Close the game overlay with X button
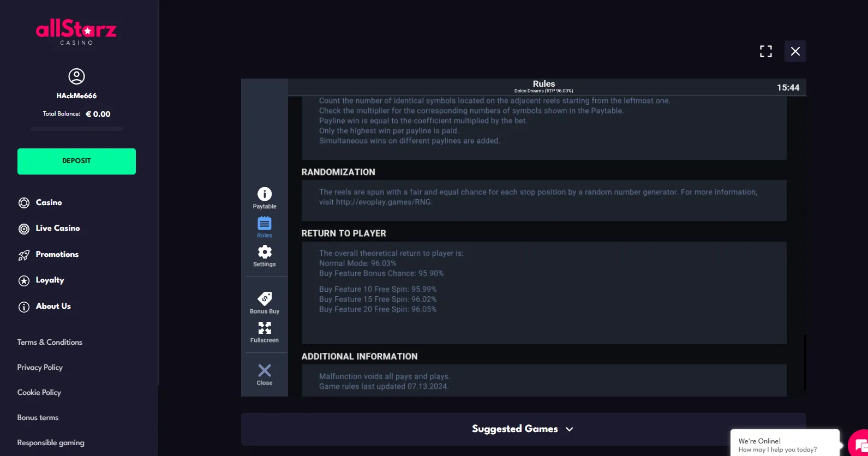868x456 pixels. (x=795, y=51)
